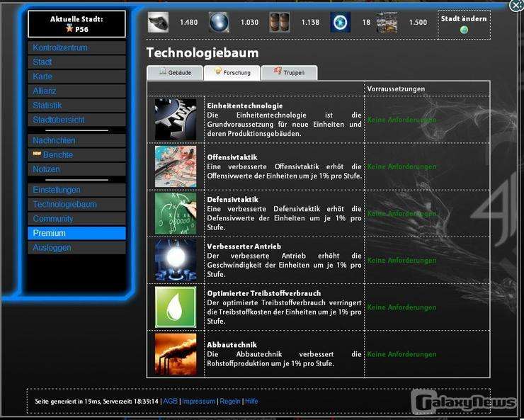This screenshot has width=524, height=420.
Task: Click the Gebäude tab building icon
Action: pyautogui.click(x=163, y=71)
